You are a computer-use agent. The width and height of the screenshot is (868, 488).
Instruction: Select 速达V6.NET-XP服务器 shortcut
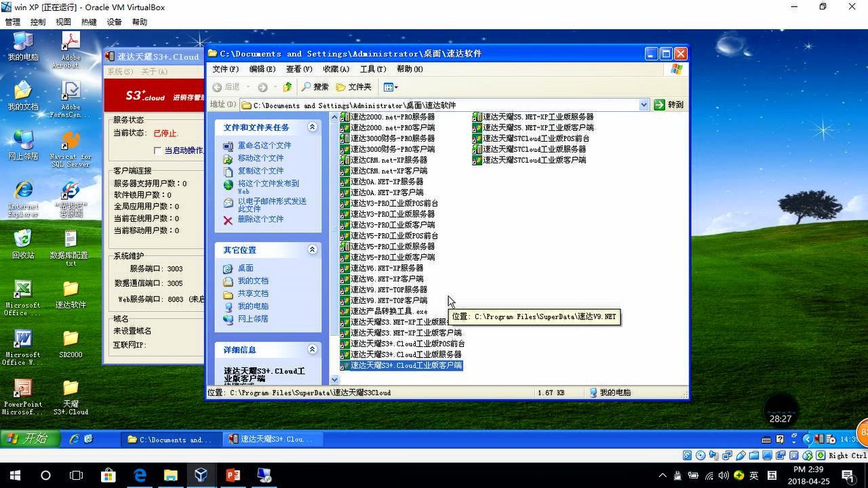tap(382, 268)
